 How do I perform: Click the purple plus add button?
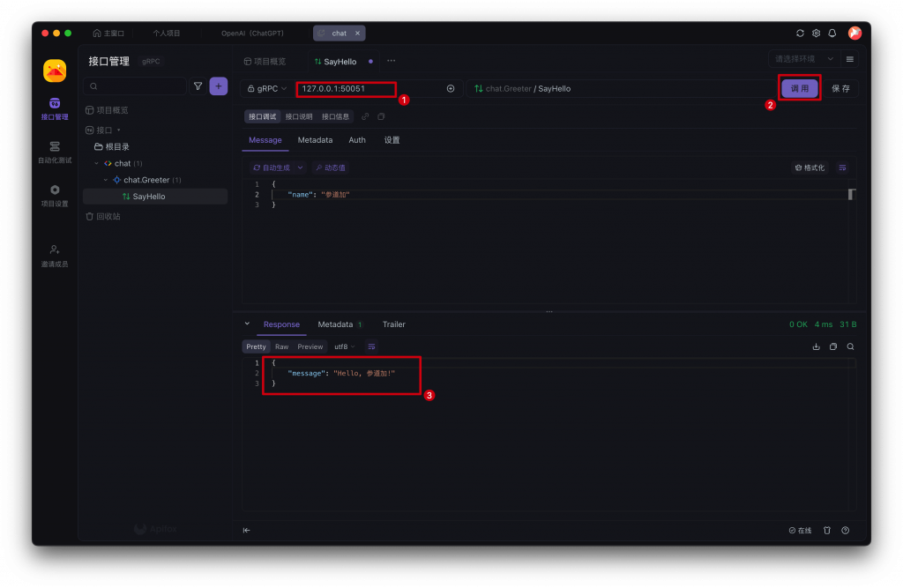click(219, 86)
